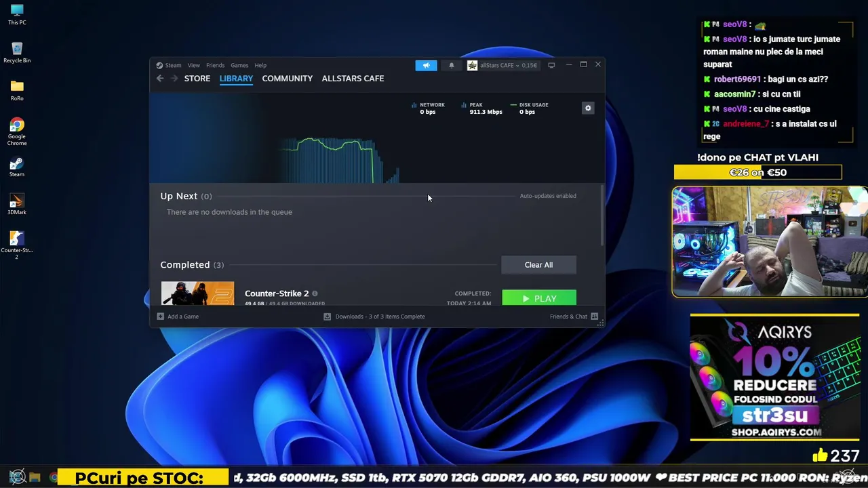Image resolution: width=868 pixels, height=488 pixels.
Task: Open the Help menu
Action: click(x=260, y=65)
